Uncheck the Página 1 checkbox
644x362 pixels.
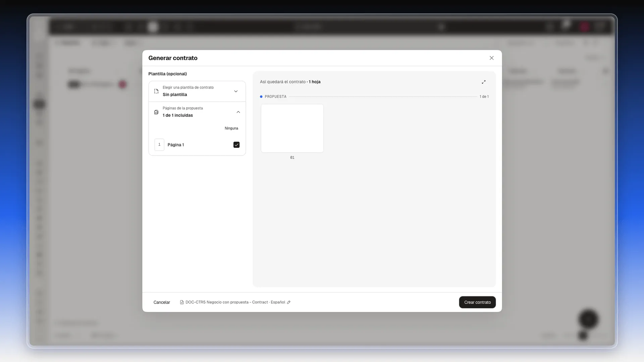click(236, 145)
